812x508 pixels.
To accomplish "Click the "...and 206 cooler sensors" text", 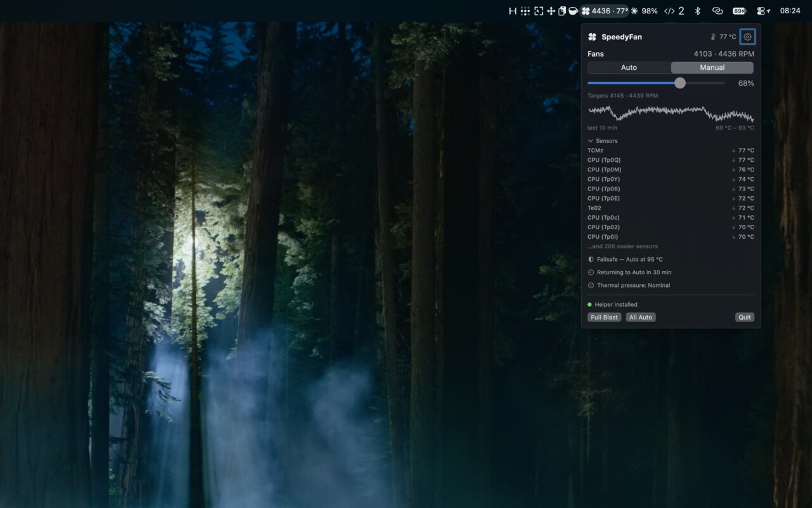I will click(x=622, y=246).
